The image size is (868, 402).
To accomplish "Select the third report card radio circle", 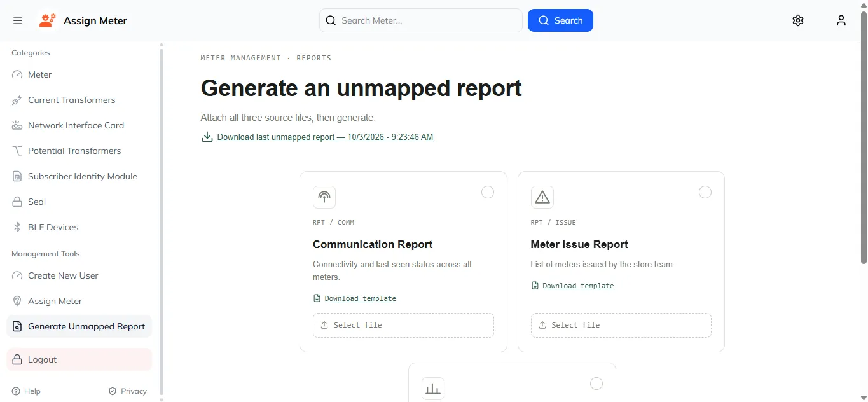I will [596, 384].
